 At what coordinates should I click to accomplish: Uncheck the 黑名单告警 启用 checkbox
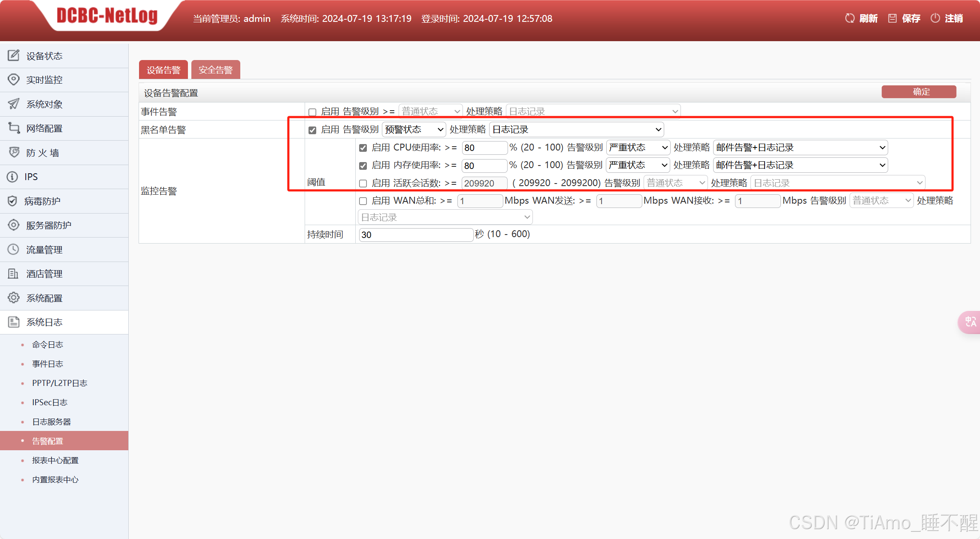(x=312, y=130)
